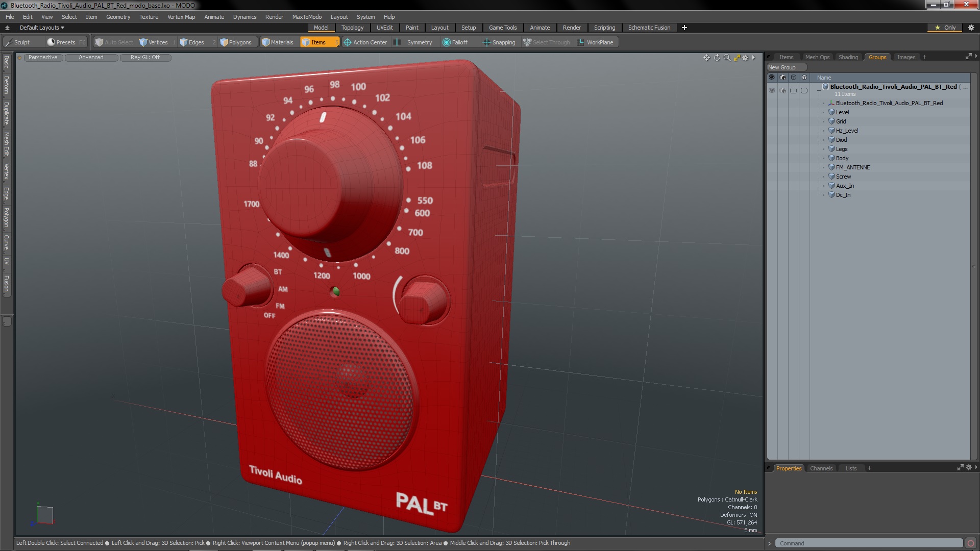Click the viewport zoom magnifier icon
This screenshot has height=551, width=980.
[x=727, y=58]
